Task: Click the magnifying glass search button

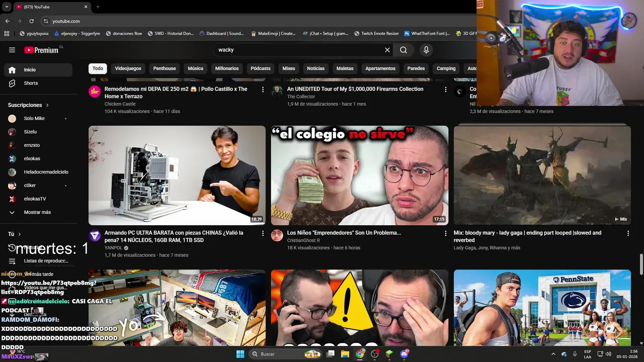Action: pos(404,50)
